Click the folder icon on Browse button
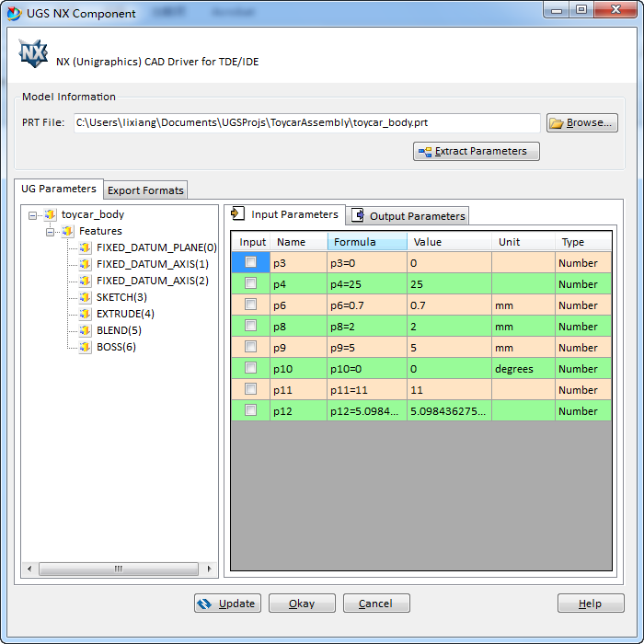 [x=557, y=123]
